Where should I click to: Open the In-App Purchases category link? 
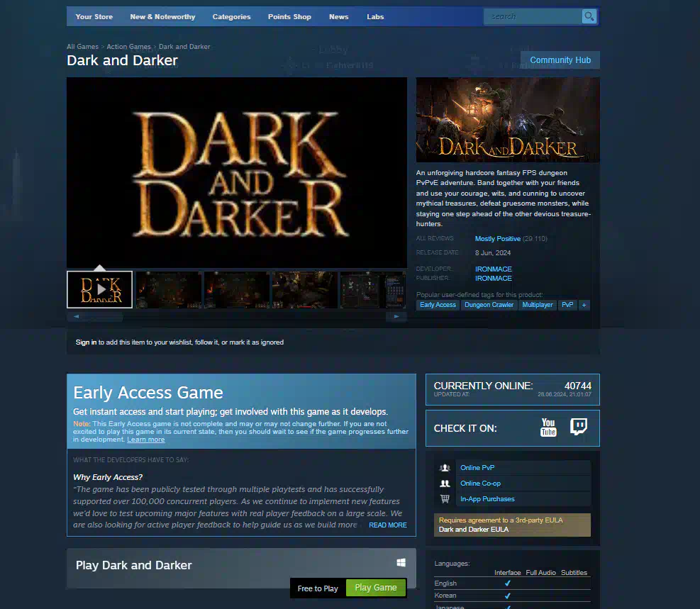487,499
